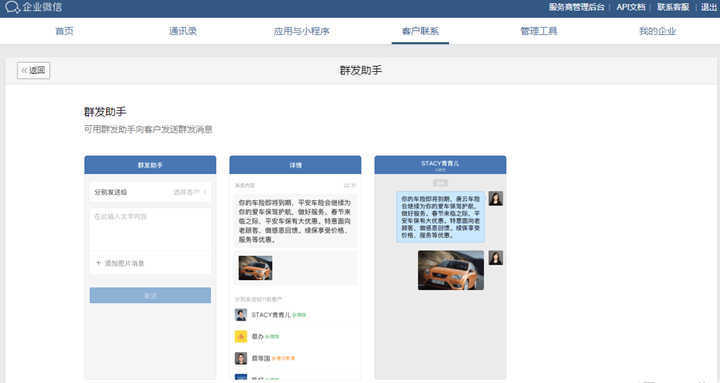Open the 管理工具 tab
720x383 pixels.
[x=539, y=31]
